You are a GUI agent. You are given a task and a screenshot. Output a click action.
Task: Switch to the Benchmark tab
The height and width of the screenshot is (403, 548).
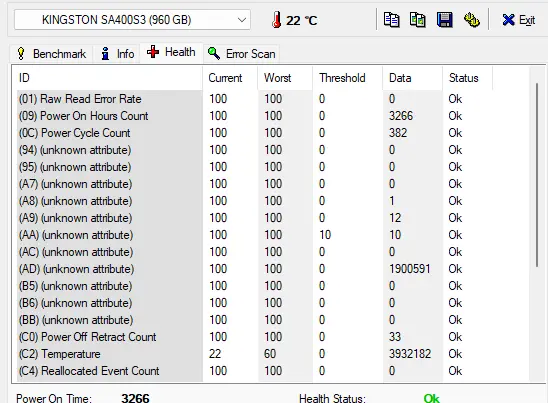point(51,54)
